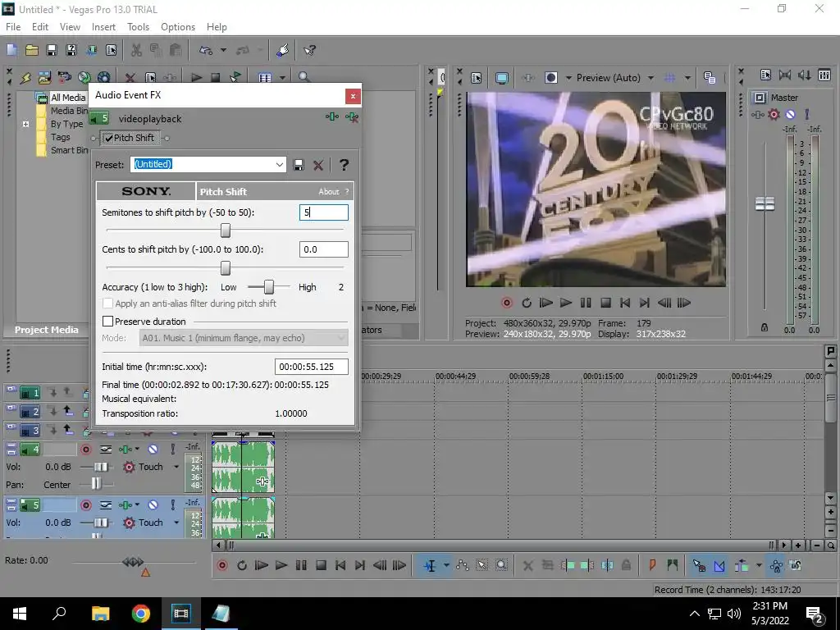
Task: Click the Master bus FX gear icon
Action: (x=774, y=114)
